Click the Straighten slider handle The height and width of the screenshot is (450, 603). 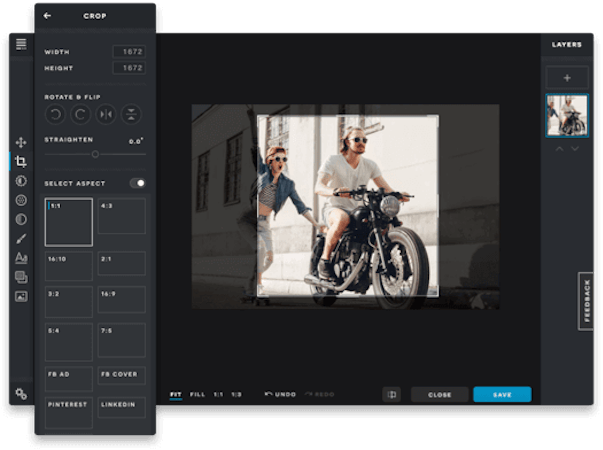95,154
